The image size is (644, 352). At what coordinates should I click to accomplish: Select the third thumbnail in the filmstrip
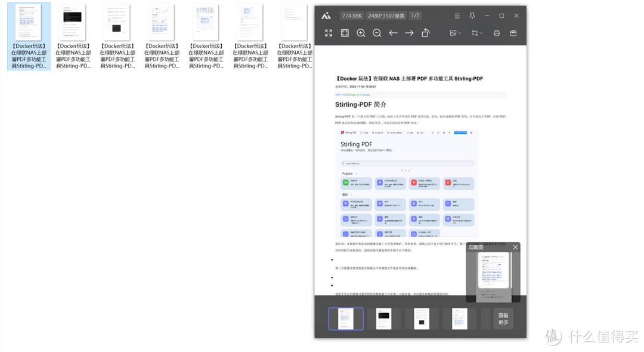pos(422,319)
